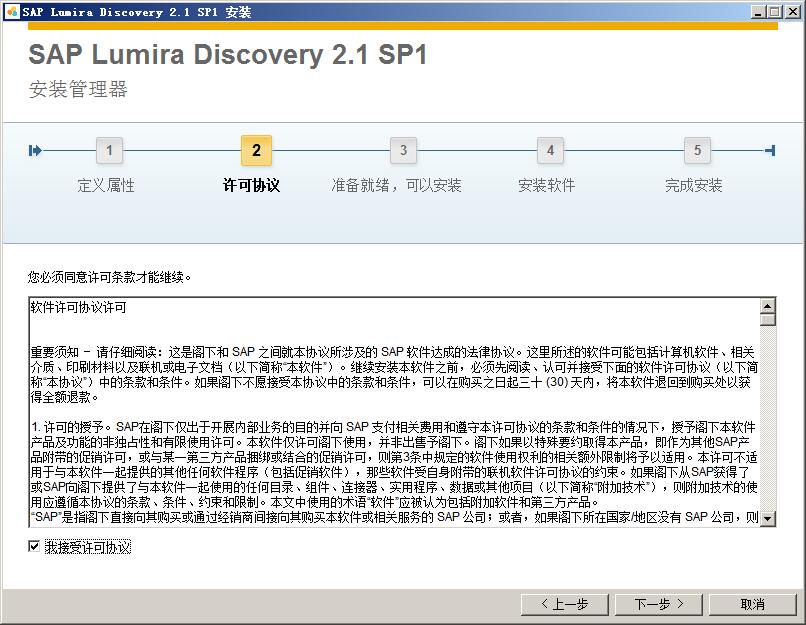Uncheck the 我接受许可协议 checkbox
The width and height of the screenshot is (806, 625).
[x=34, y=546]
